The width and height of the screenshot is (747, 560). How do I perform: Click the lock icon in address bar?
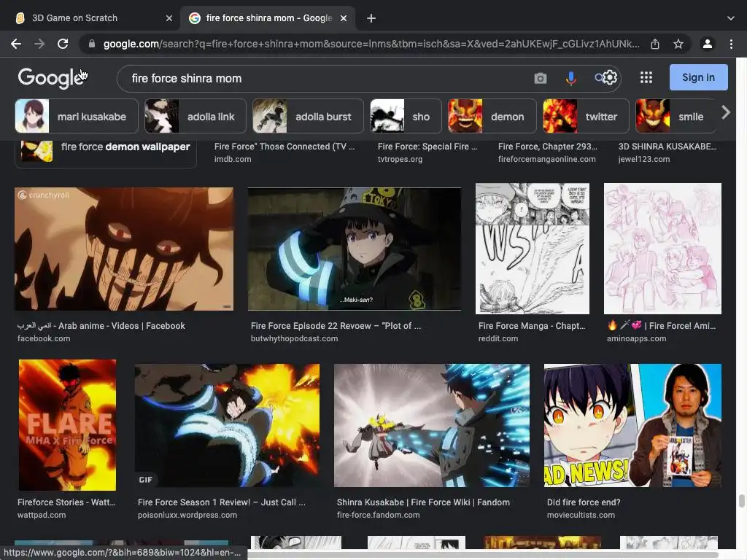(x=92, y=44)
